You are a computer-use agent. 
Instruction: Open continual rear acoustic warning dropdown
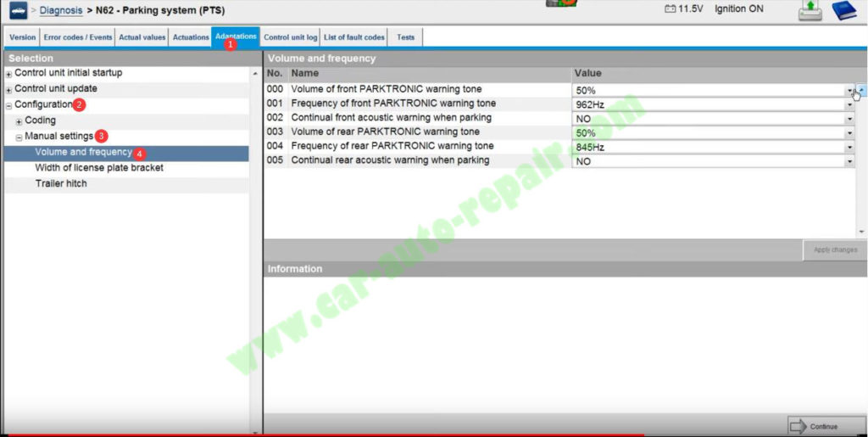(849, 162)
